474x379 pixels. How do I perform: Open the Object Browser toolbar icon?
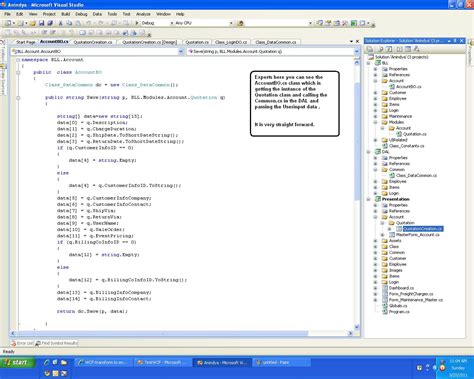(x=337, y=23)
